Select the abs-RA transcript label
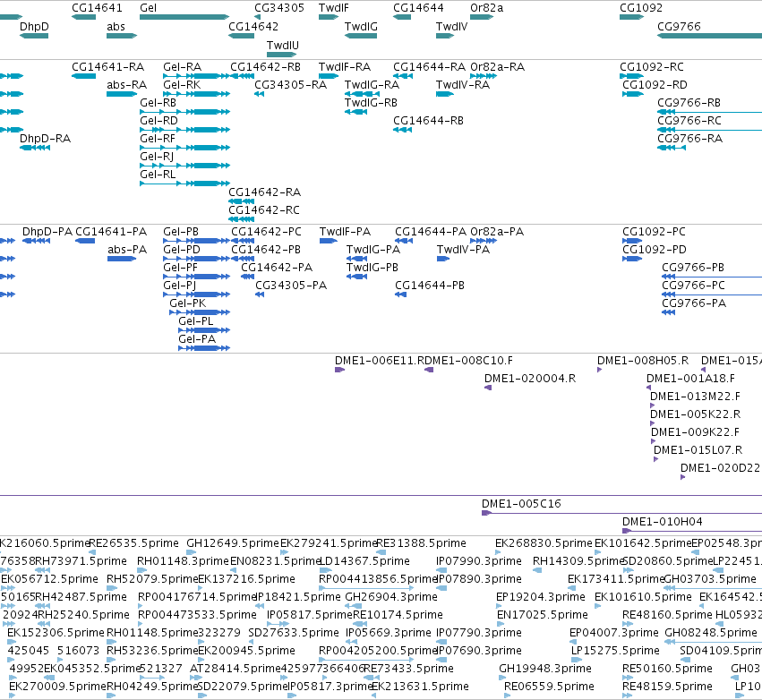The height and width of the screenshot is (700, 762). [126, 84]
